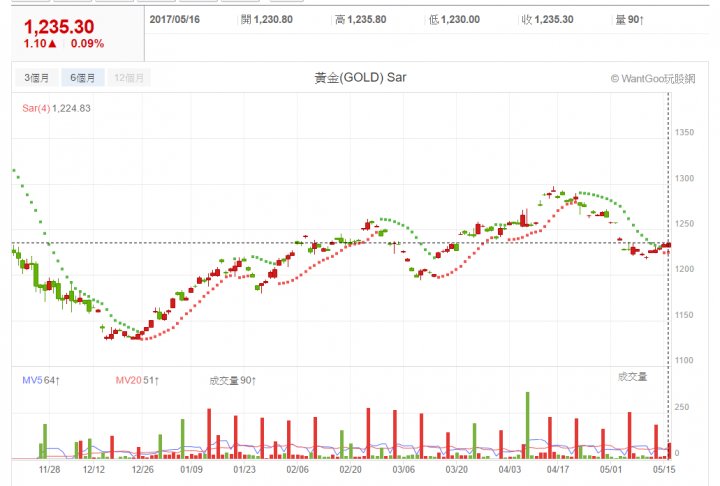Click the Sar value 1,224.83
The height and width of the screenshot is (486, 720).
(71, 108)
